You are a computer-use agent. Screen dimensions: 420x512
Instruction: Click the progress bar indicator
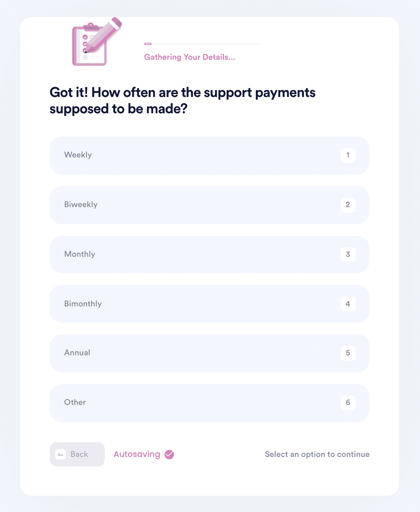point(202,44)
